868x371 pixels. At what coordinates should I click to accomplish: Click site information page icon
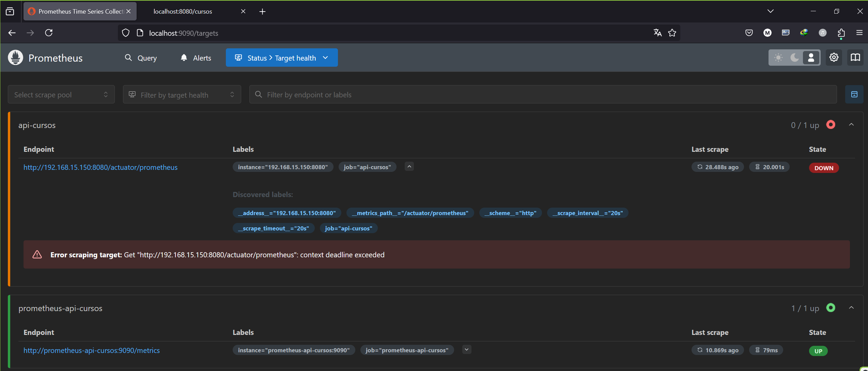tap(140, 33)
